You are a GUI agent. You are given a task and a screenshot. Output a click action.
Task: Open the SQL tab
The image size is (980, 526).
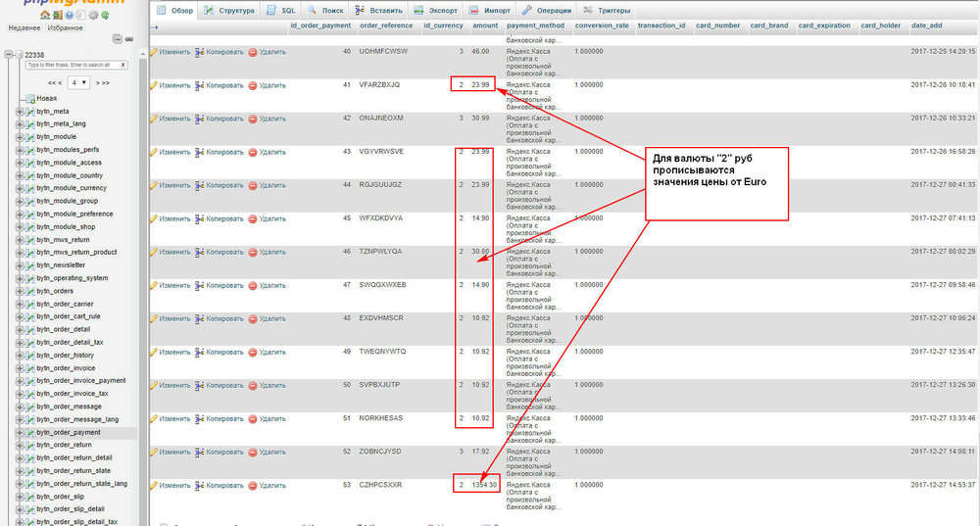280,10
